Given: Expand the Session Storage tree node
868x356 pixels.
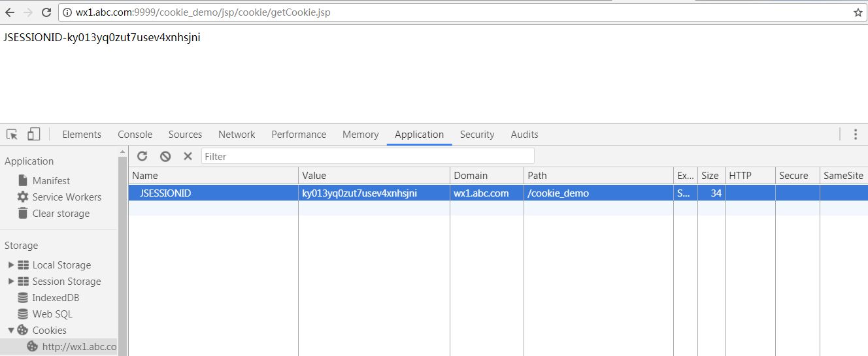Looking at the screenshot, I should click(10, 282).
